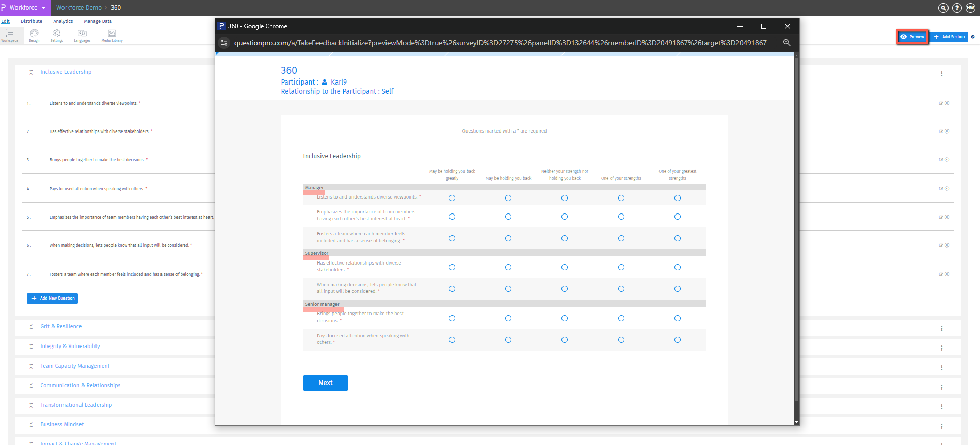This screenshot has height=445, width=980.
Task: Click the Next button in preview
Action: 325,383
